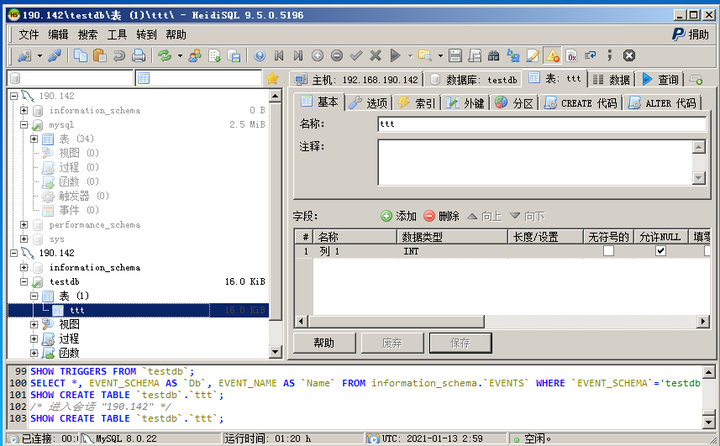This screenshot has width=720, height=446.
Task: Click the disconnect session plug icon
Action: [x=54, y=56]
